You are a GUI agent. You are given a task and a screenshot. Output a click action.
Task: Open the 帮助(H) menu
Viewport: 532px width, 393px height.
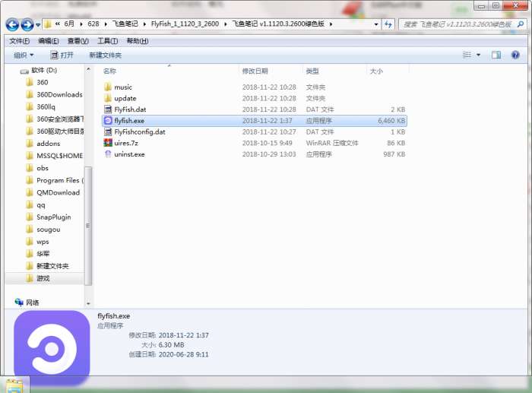[x=138, y=41]
